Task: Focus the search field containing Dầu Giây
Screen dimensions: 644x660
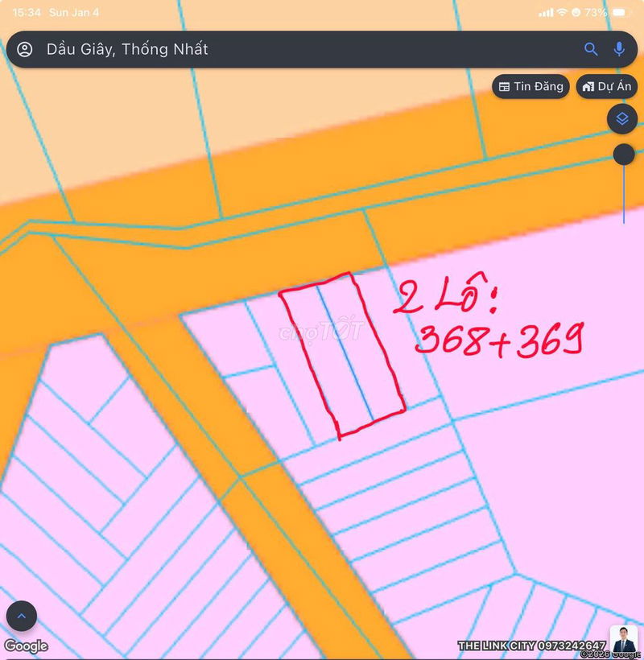Action: click(x=306, y=49)
